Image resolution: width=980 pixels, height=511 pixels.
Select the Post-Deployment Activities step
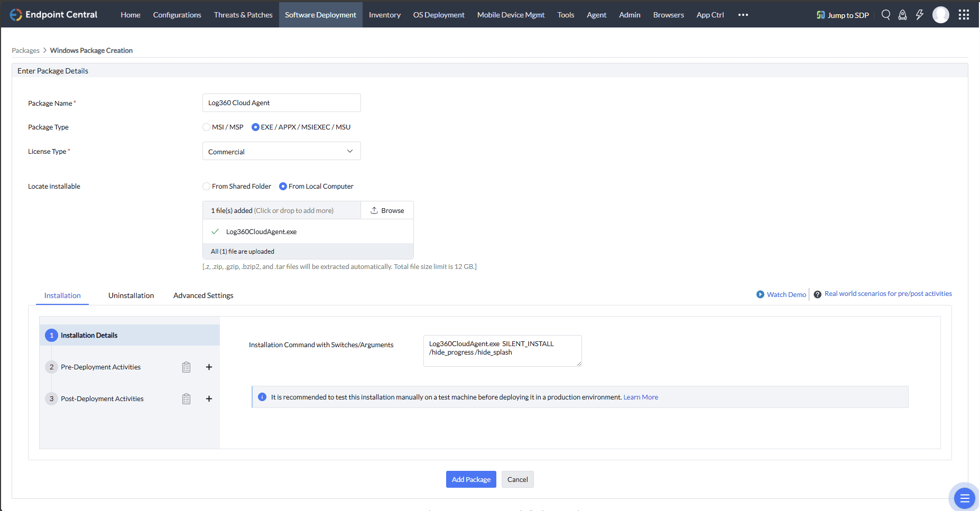point(102,399)
